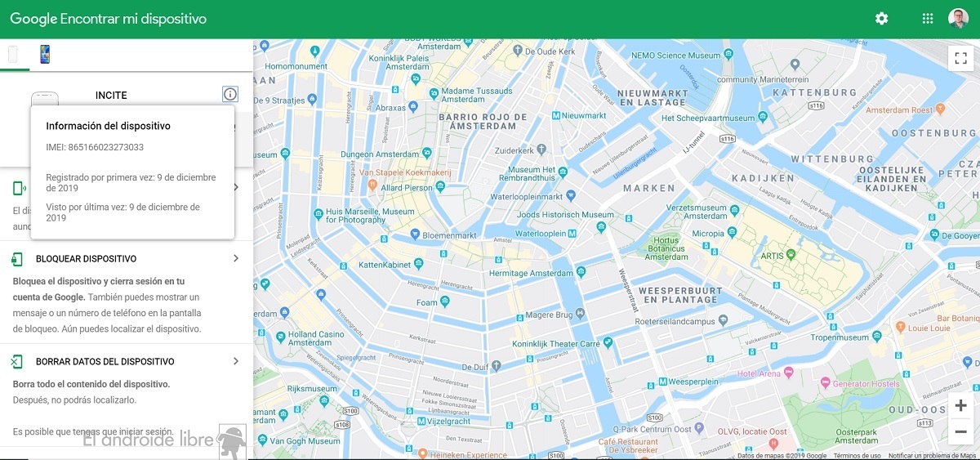
Task: Click the Vijzelgracht metro icon
Action: pyautogui.click(x=421, y=422)
